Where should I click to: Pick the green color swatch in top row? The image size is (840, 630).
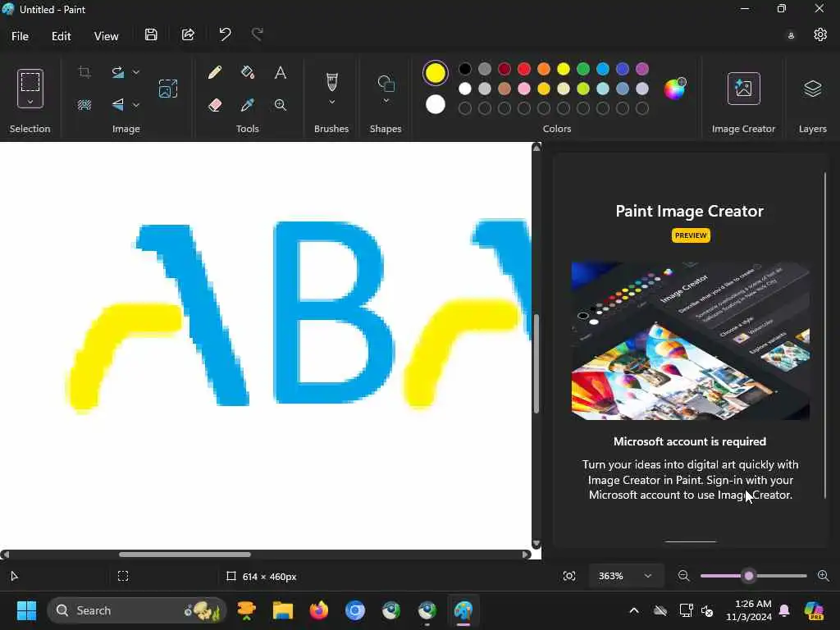point(583,69)
